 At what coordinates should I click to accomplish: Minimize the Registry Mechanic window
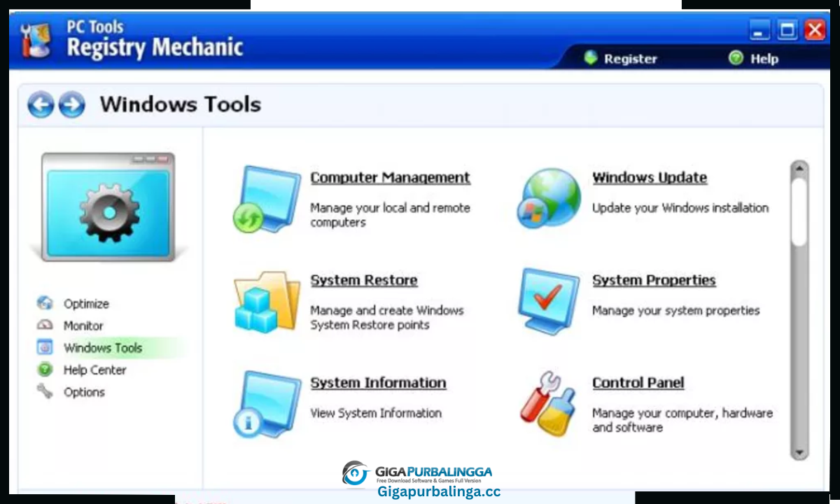(759, 30)
